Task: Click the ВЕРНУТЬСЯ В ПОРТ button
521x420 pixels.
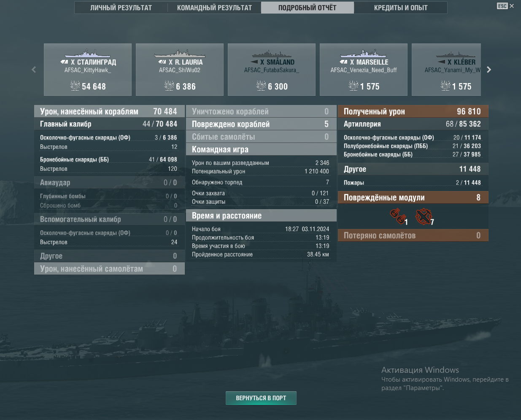Action: (261, 398)
